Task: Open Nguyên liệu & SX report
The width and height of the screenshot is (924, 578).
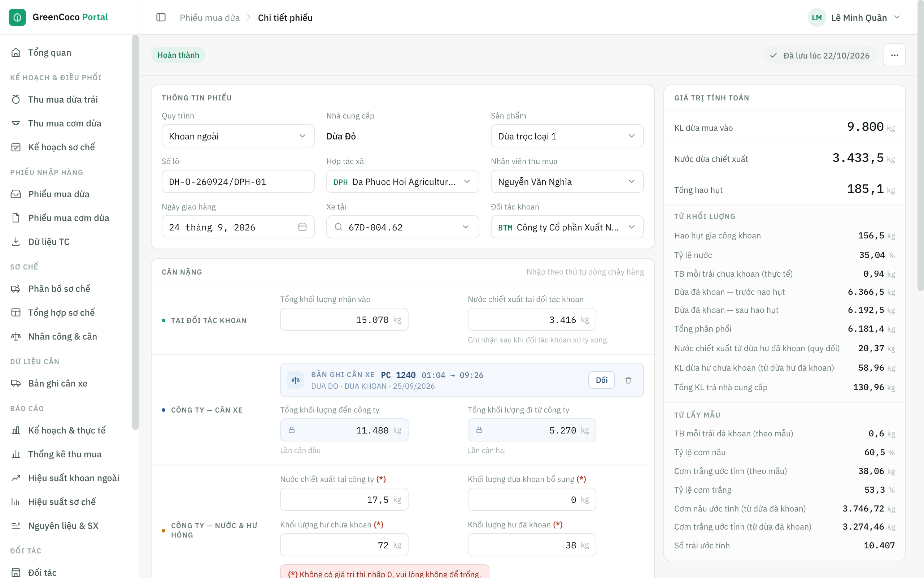Action: (x=67, y=526)
